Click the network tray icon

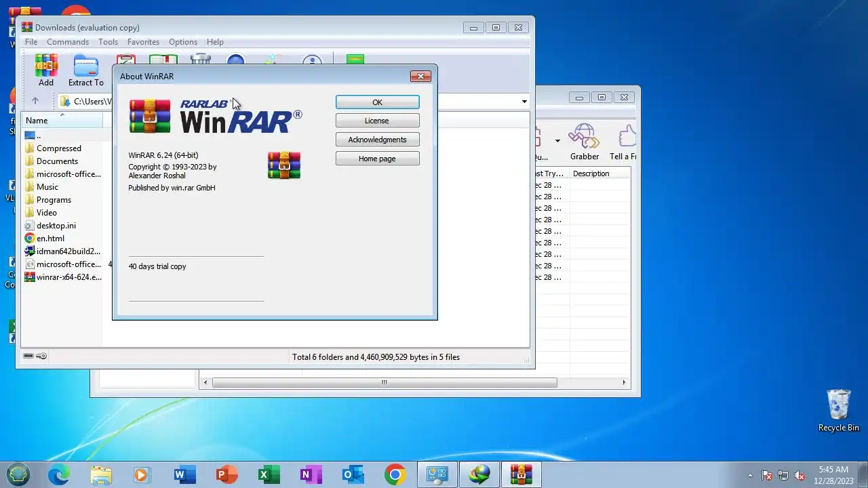coord(783,475)
